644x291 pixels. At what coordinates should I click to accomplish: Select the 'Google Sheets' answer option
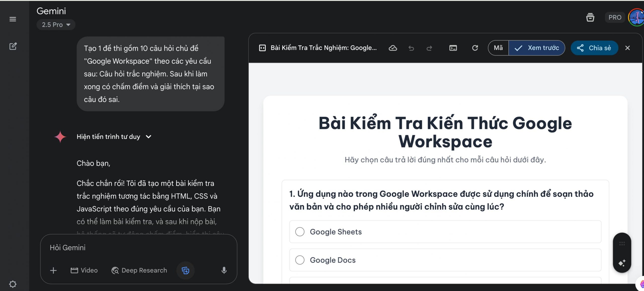click(445, 232)
